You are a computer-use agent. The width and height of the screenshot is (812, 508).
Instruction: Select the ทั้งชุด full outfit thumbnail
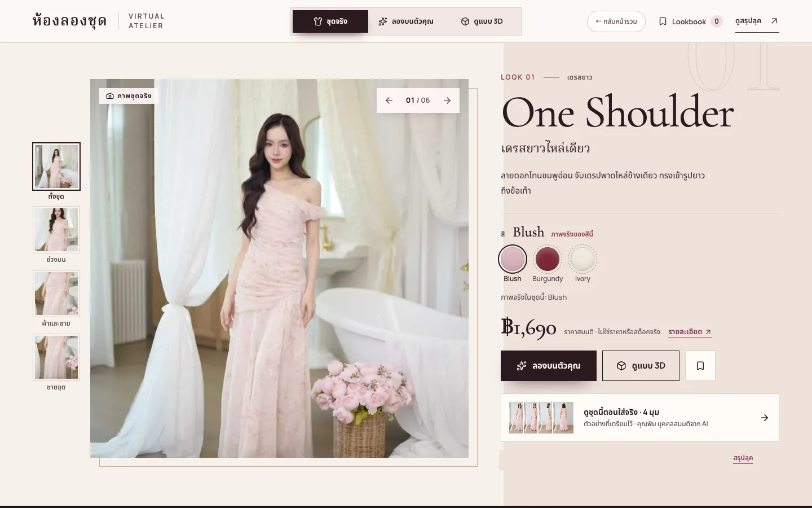(56, 167)
